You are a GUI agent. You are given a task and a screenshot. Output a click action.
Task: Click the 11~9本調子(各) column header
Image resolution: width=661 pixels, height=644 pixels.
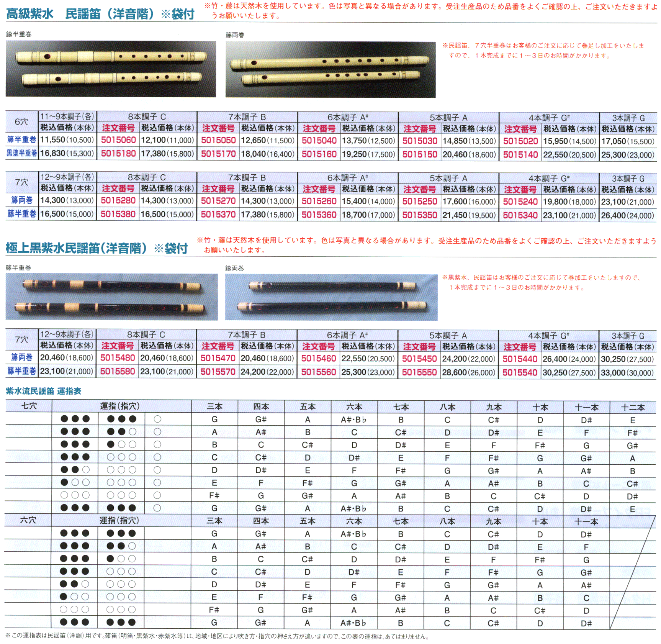tap(67, 116)
